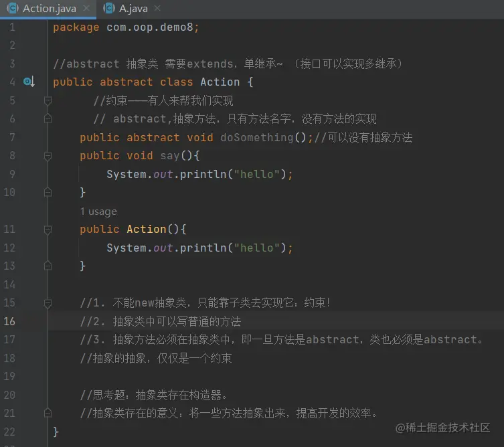Click "hello" string on line 12
The image size is (504, 447).
point(257,248)
